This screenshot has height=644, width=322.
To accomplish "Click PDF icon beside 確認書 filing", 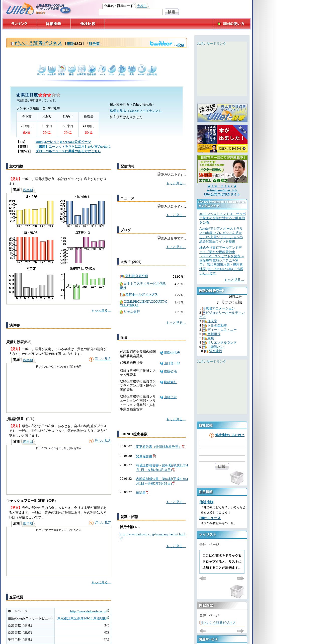I will click(x=148, y=493).
